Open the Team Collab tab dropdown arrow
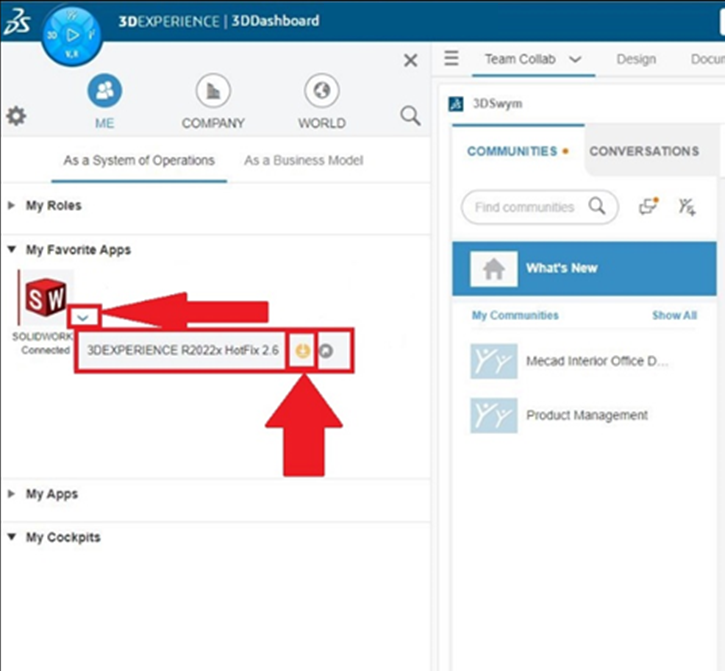Viewport: 725px width, 671px height. pyautogui.click(x=575, y=60)
